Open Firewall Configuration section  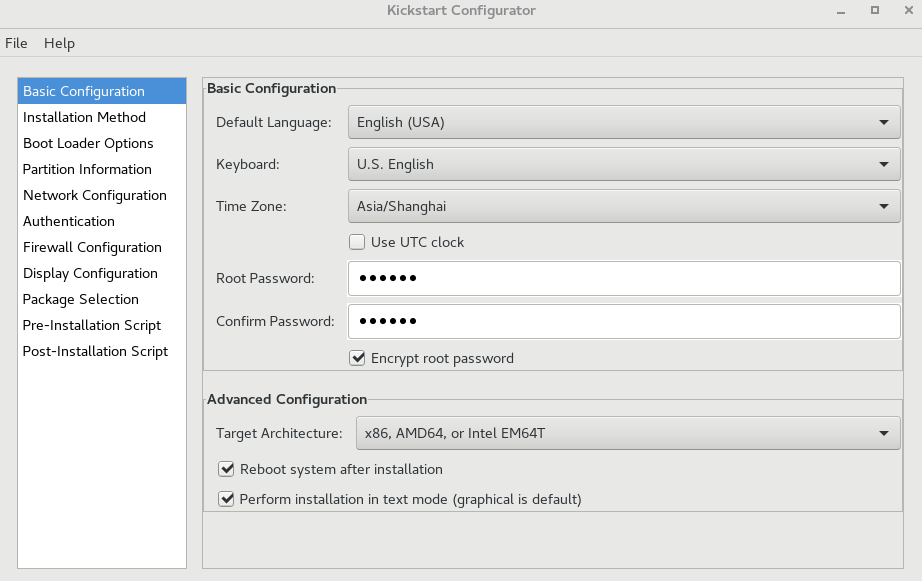click(x=92, y=247)
